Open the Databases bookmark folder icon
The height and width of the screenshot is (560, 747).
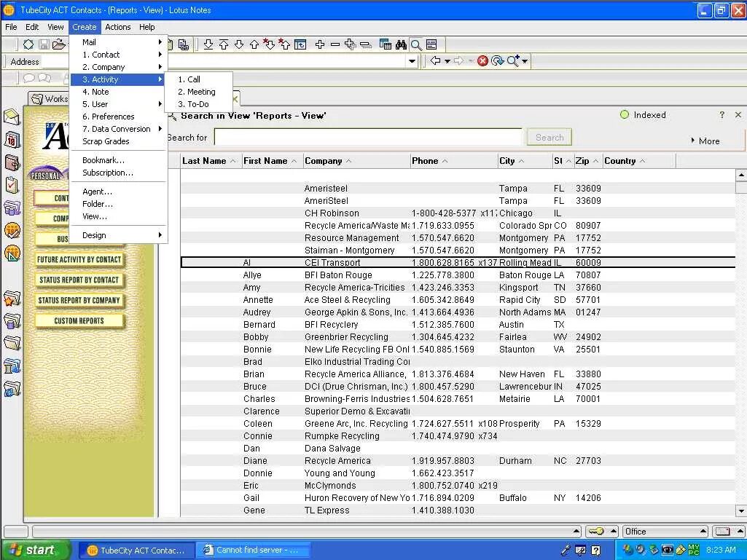(12, 320)
